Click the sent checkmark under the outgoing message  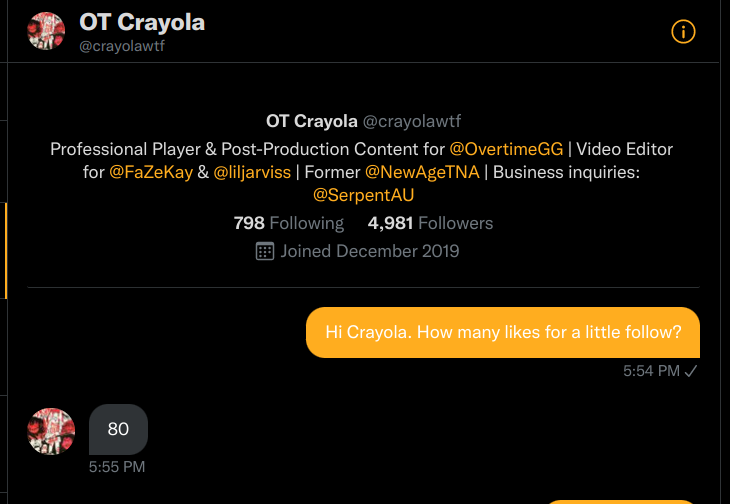pos(691,371)
